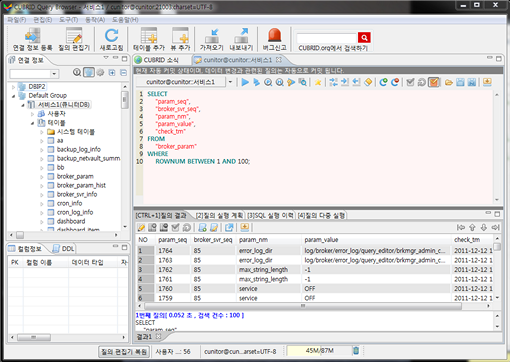Close the 결과1 result tab
This screenshot has width=510, height=362.
click(158, 336)
